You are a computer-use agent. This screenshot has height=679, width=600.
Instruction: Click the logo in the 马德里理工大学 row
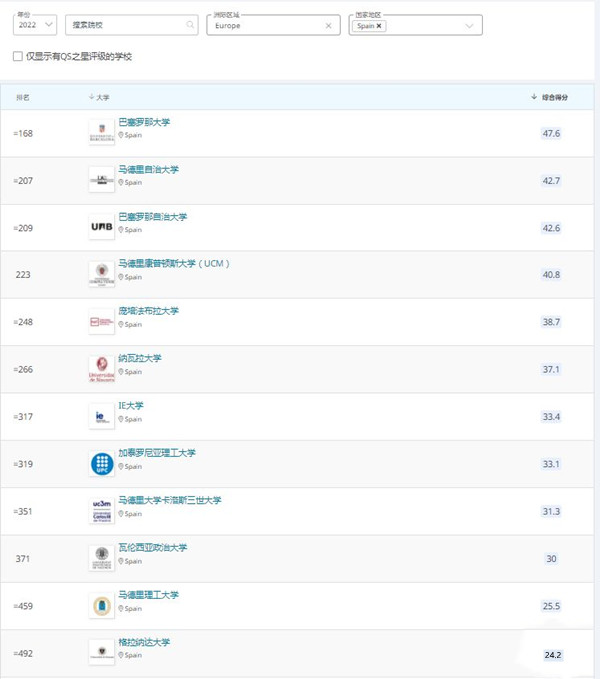102,606
